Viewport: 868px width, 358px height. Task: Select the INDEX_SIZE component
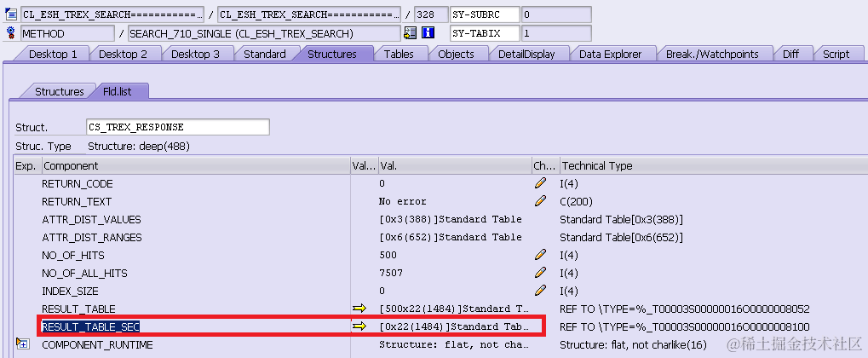pyautogui.click(x=71, y=291)
